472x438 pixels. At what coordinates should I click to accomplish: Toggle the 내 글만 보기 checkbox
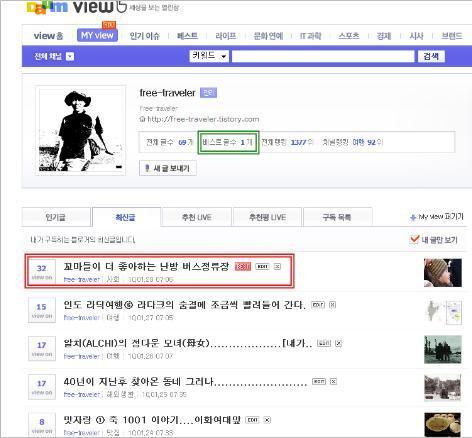pyautogui.click(x=414, y=239)
